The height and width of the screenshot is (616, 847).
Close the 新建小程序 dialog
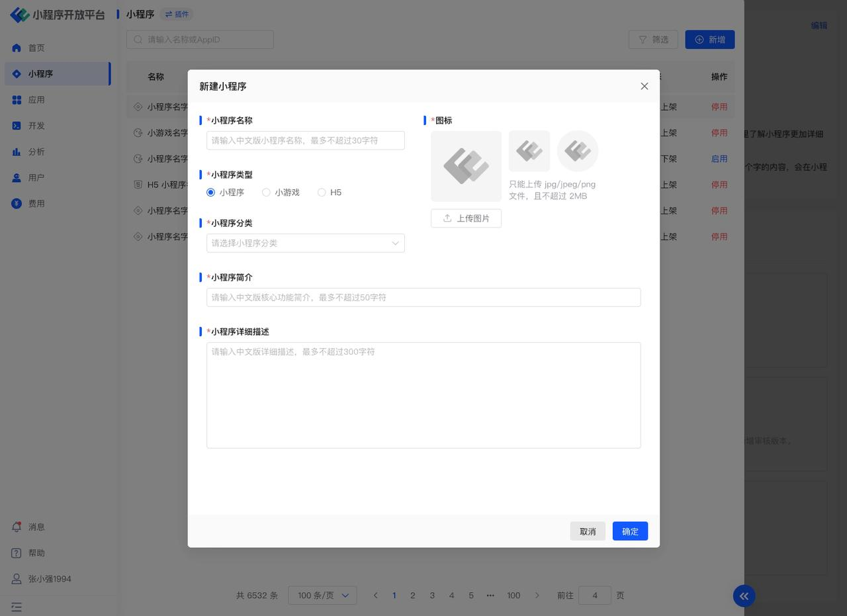coord(644,87)
